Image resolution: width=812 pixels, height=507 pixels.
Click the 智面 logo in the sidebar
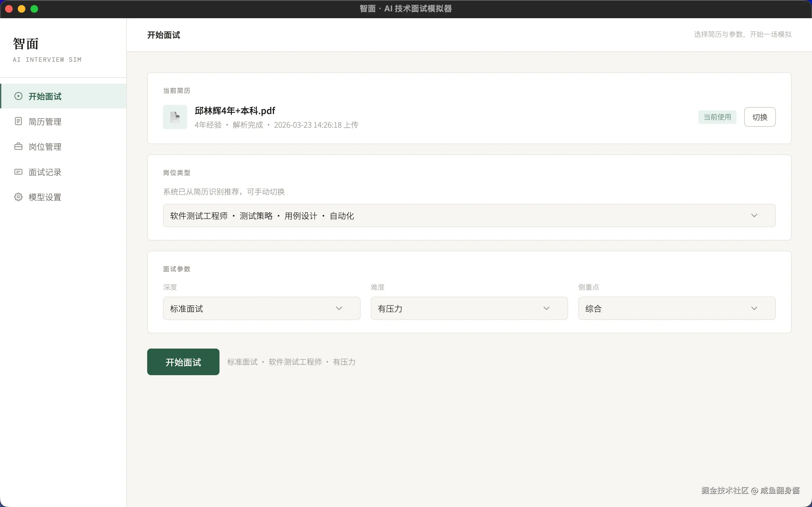25,43
